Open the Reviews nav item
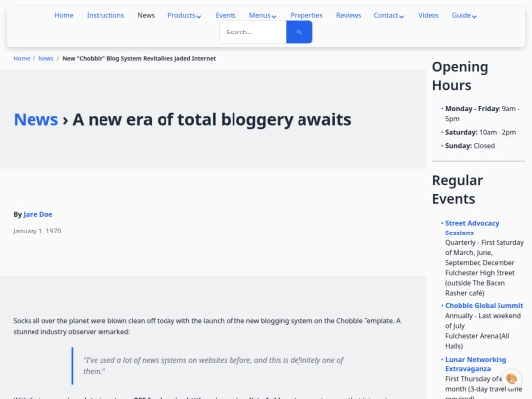The width and height of the screenshot is (532, 399). click(348, 15)
